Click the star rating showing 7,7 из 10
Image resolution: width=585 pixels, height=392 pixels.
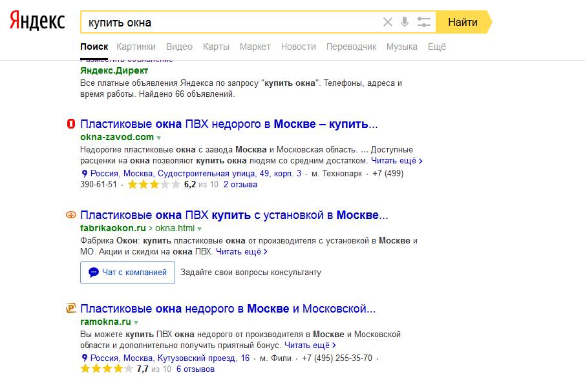coord(106,369)
